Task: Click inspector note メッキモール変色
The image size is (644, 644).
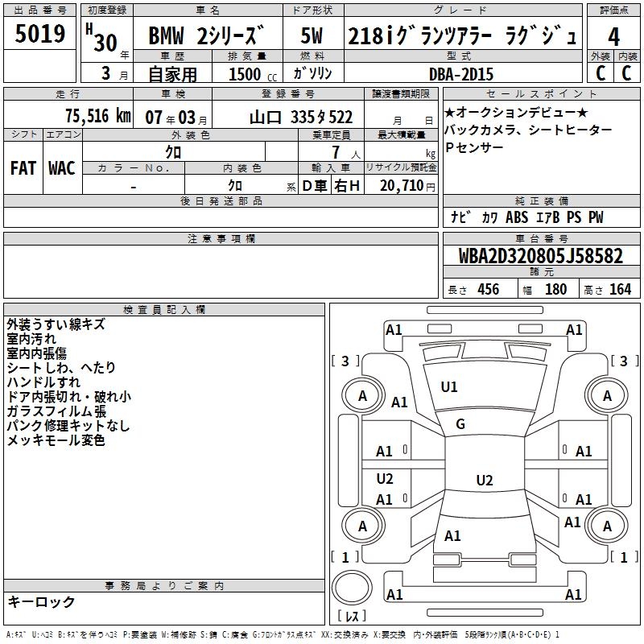Action: pyautogui.click(x=56, y=440)
